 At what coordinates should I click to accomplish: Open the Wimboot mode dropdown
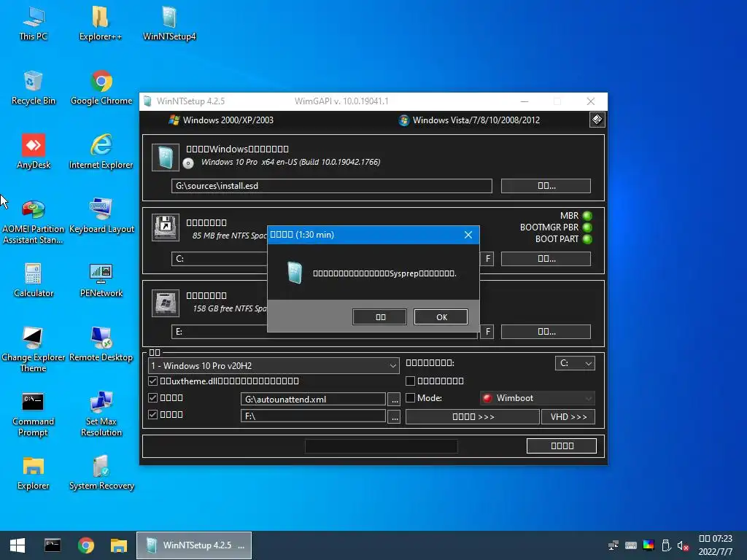tap(538, 398)
